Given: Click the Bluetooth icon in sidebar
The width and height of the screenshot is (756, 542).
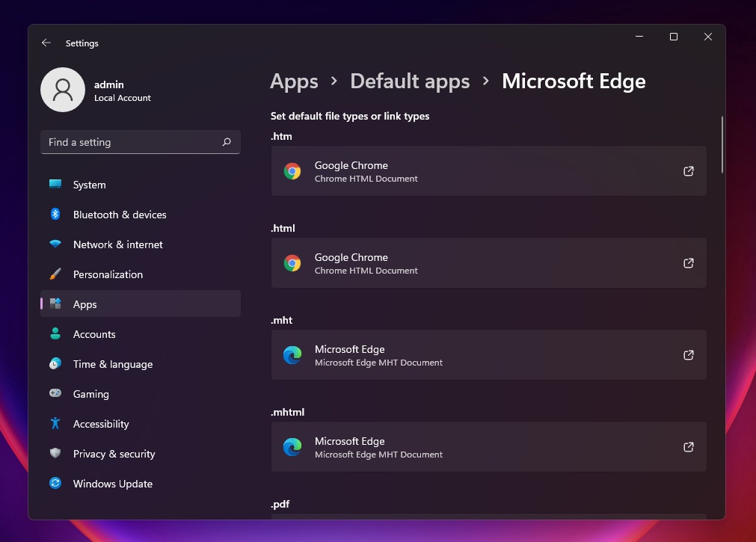Looking at the screenshot, I should pyautogui.click(x=55, y=214).
